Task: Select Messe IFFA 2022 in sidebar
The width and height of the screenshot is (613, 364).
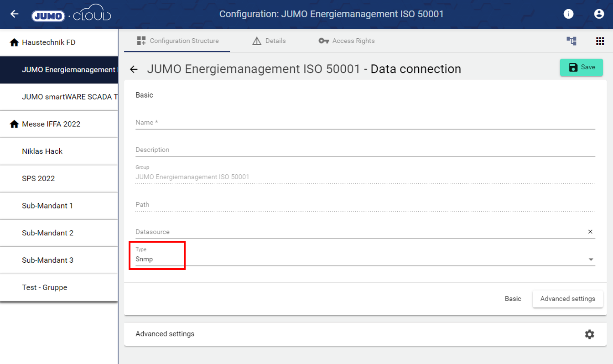Action: [x=51, y=124]
